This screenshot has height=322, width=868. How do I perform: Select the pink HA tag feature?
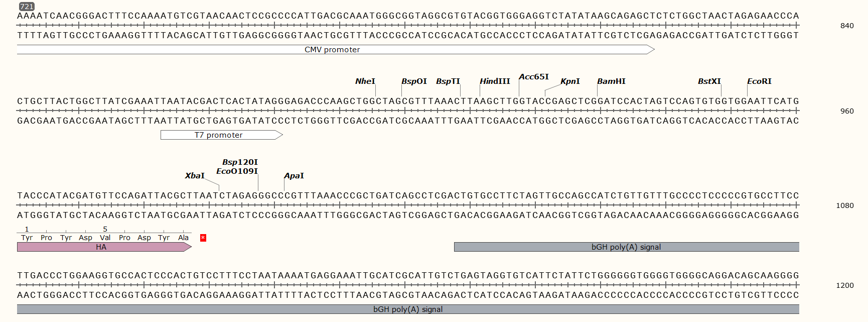pyautogui.click(x=101, y=247)
